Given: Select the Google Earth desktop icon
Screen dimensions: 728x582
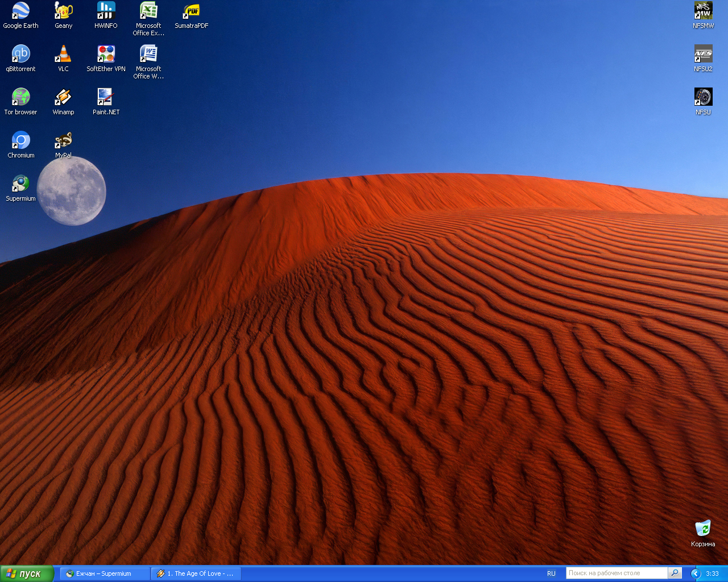Looking at the screenshot, I should (20, 15).
